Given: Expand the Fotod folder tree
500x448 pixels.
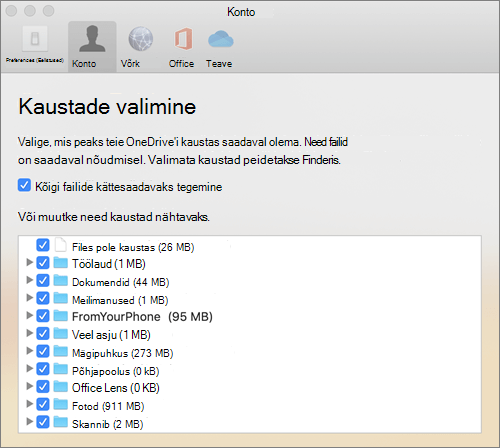Looking at the screenshot, I should tap(30, 404).
